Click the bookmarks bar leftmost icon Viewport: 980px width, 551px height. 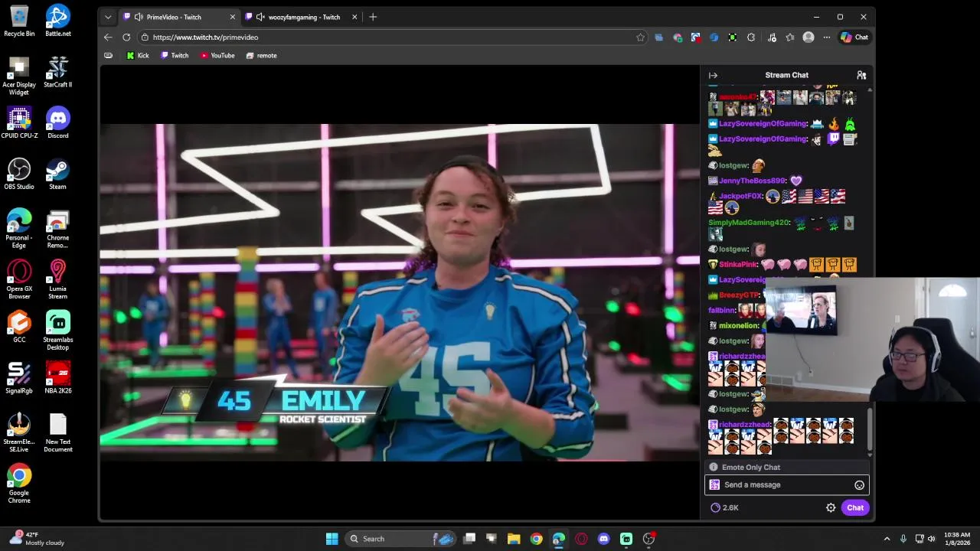(x=108, y=55)
